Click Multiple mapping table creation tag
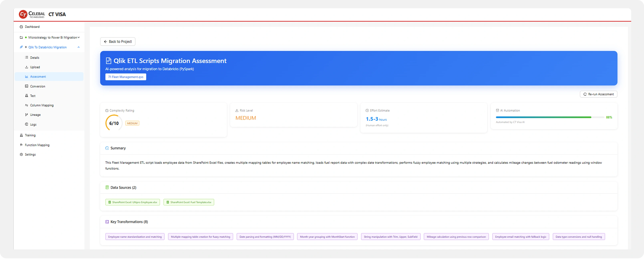This screenshot has height=276, width=644. coord(200,237)
